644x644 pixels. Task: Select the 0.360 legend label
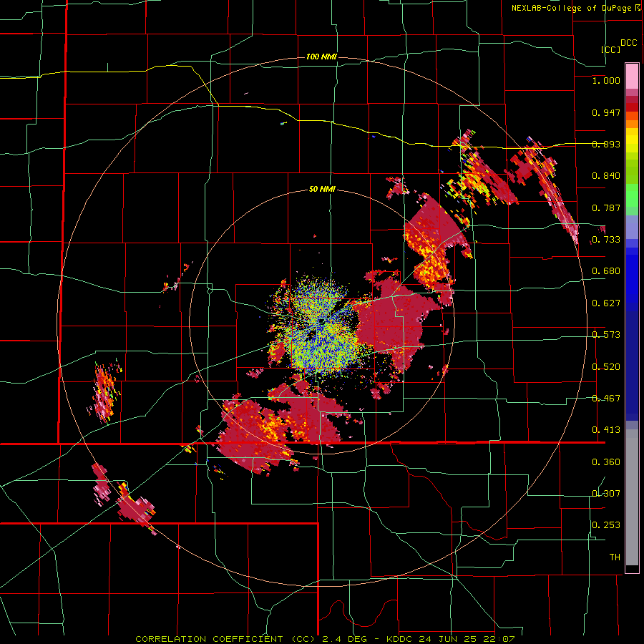(x=606, y=462)
